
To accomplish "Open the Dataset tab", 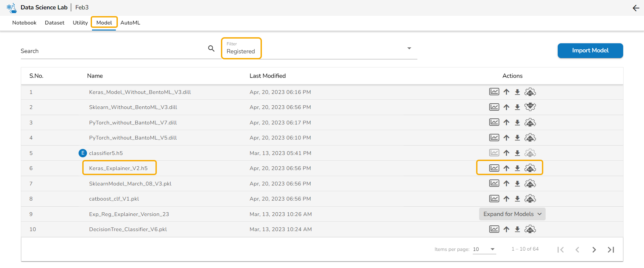I will (54, 23).
